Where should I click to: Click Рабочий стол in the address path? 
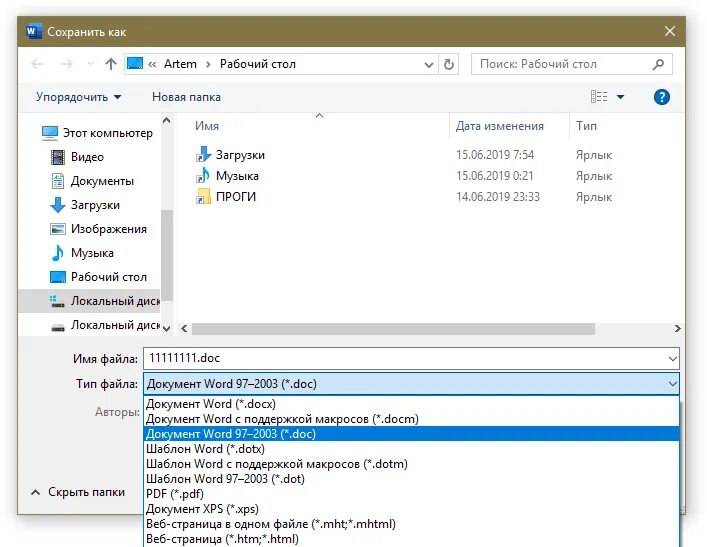point(257,64)
